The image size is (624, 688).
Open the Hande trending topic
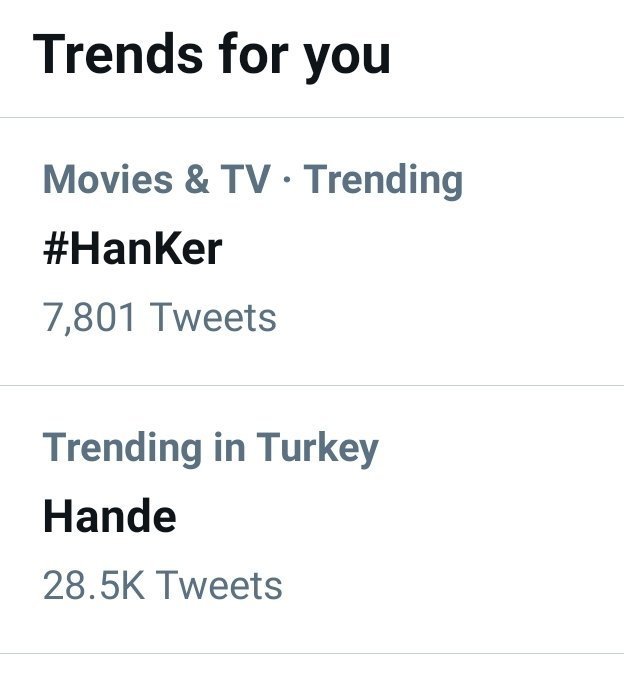109,516
